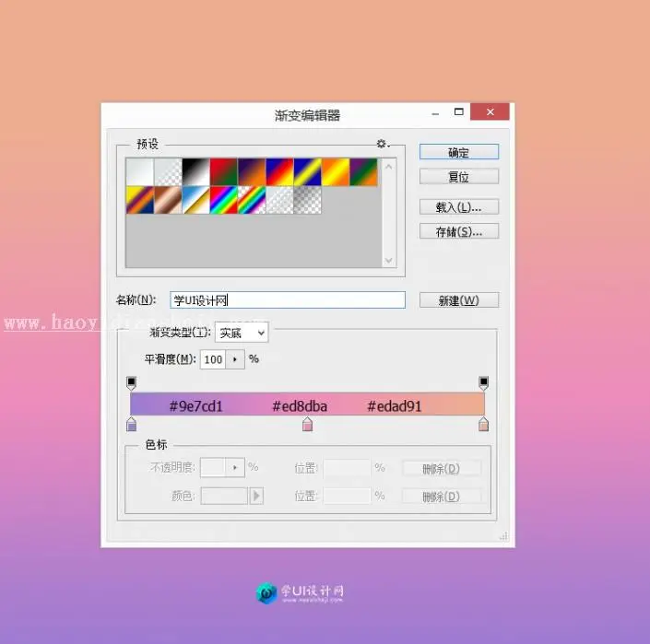Click 存储(S)... to save gradients
The image size is (650, 644).
click(x=459, y=231)
